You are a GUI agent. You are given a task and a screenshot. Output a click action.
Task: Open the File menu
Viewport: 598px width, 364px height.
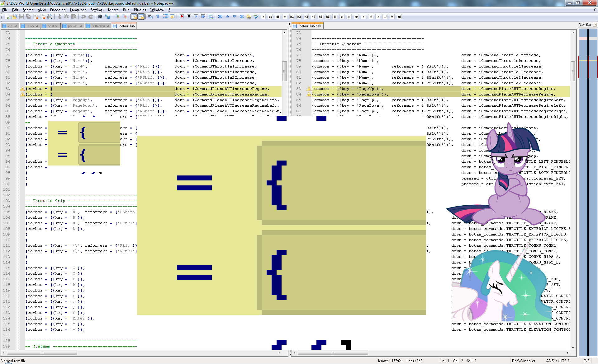(x=5, y=10)
